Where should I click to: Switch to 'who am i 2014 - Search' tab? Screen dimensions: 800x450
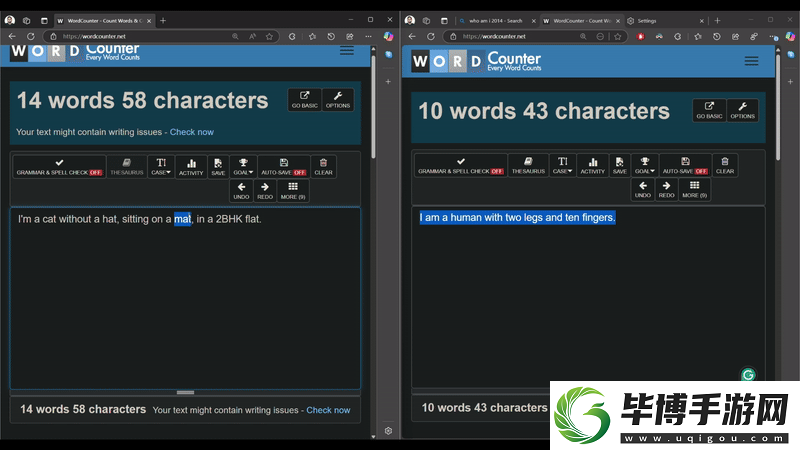coord(496,21)
